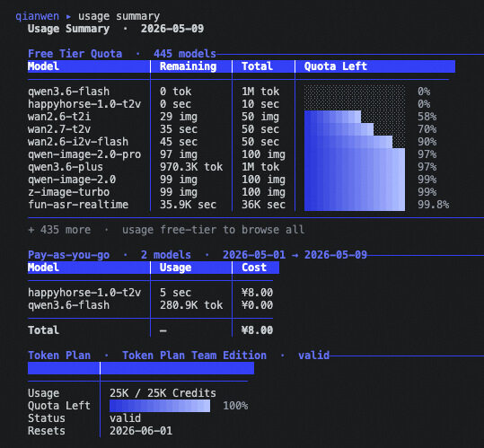Select the wan2.6-t2i model row
Image resolution: width=484 pixels, height=448 pixels.
click(238, 117)
